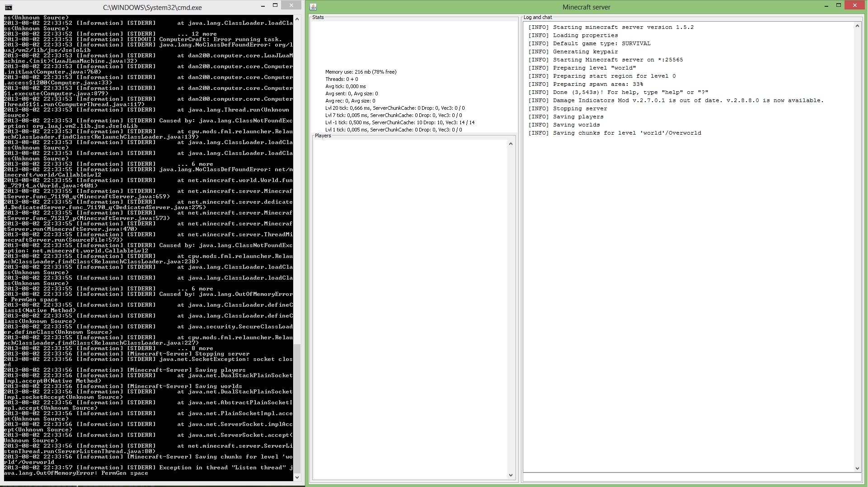
Task: Click the 'Preparing level "world"' log line
Action: [x=582, y=68]
